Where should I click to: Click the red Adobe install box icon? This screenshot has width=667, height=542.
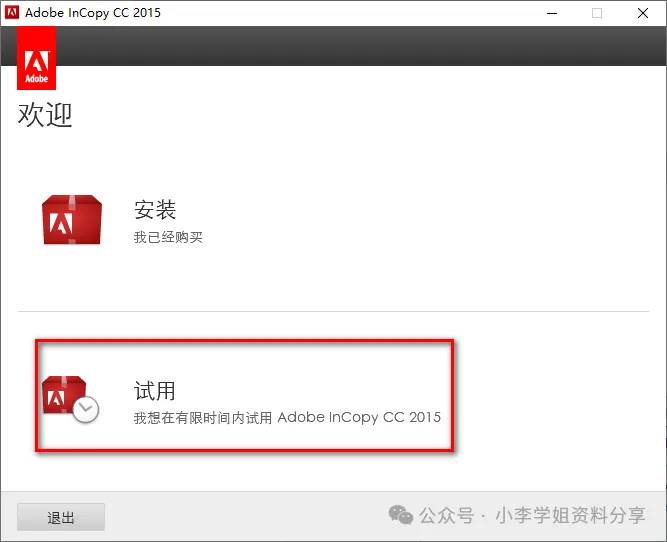click(72, 220)
